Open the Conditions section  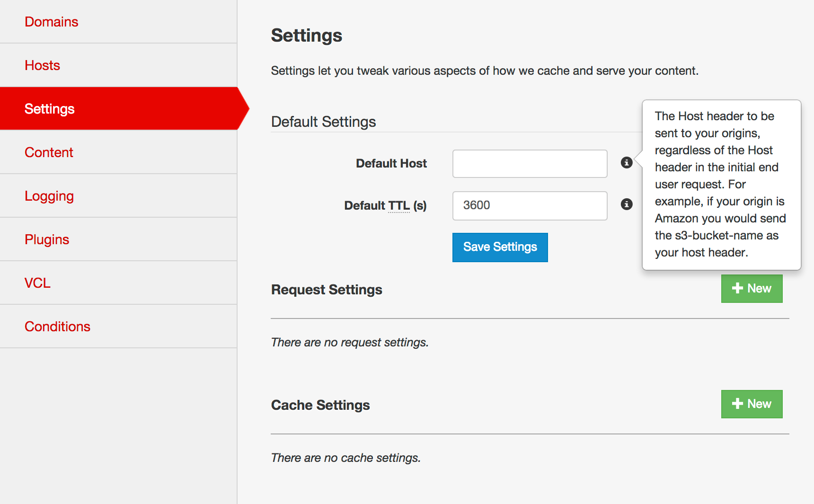[57, 326]
